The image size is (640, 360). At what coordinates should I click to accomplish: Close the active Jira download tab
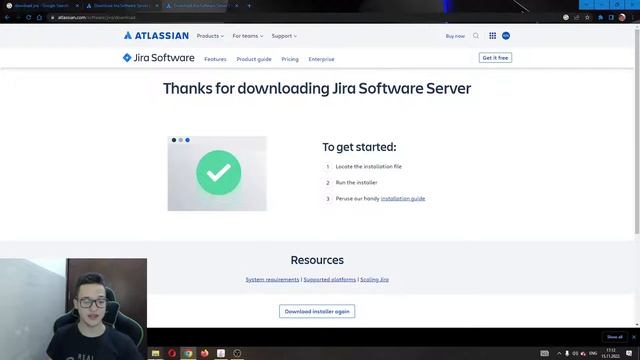click(x=236, y=6)
